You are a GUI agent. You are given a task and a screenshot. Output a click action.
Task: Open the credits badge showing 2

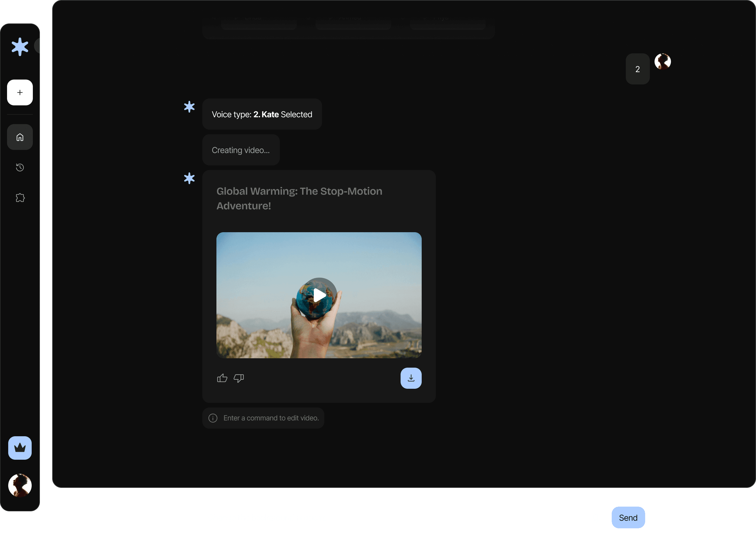pyautogui.click(x=637, y=69)
